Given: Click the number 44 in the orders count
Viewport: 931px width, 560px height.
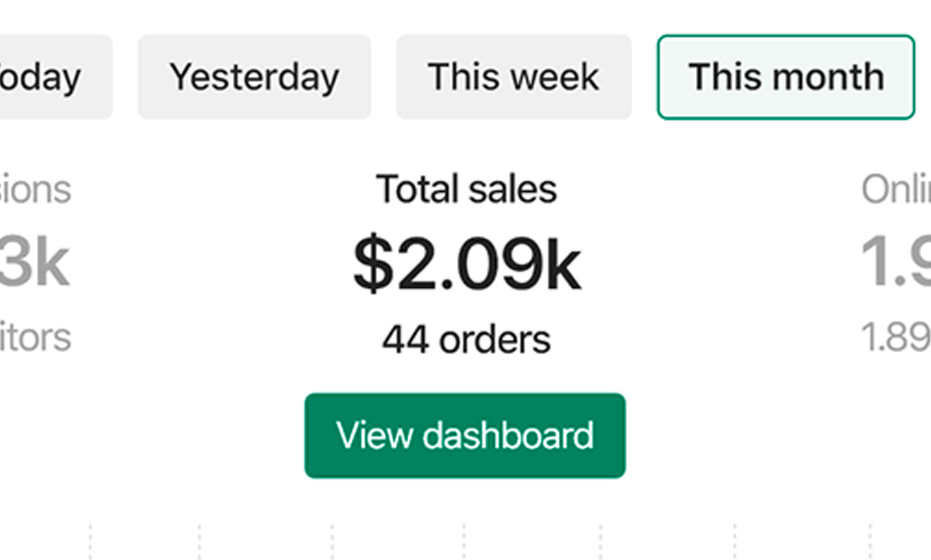Looking at the screenshot, I should (405, 339).
